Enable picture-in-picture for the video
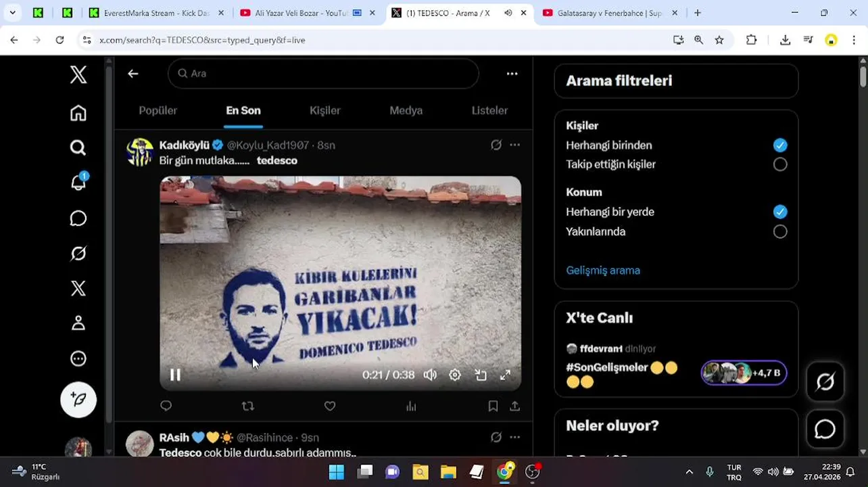 tap(481, 375)
